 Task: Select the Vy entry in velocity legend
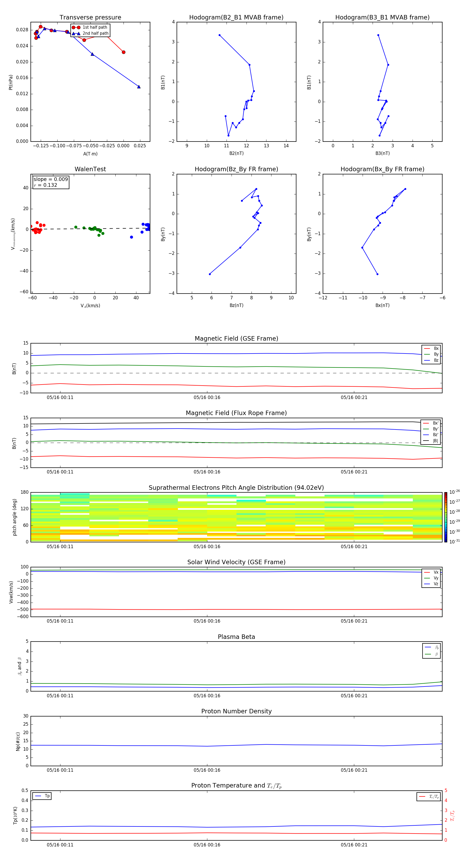(x=431, y=578)
